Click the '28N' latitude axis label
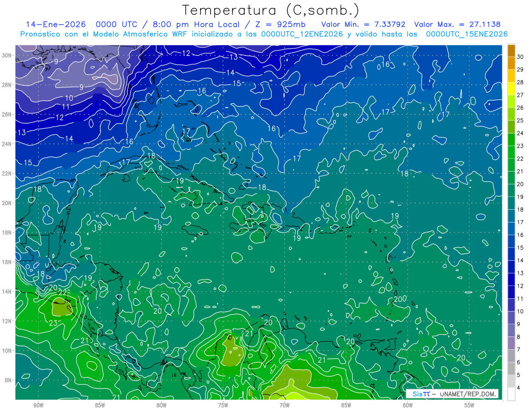Viewport: 532px width, 411px height. [x=7, y=85]
